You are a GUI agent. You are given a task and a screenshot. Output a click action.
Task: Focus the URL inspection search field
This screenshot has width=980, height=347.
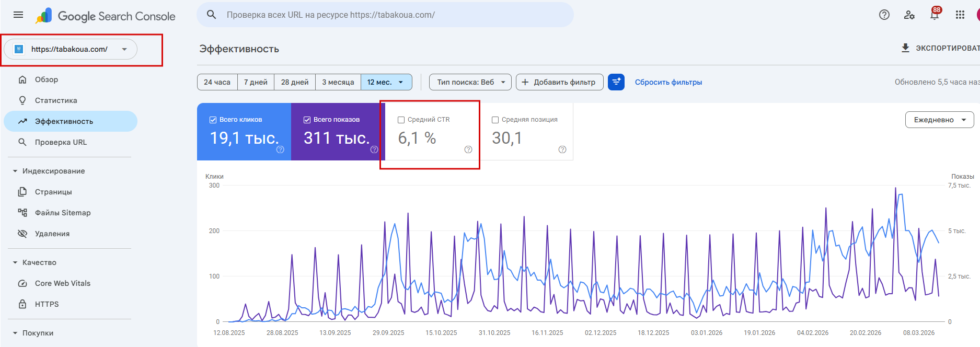coord(385,15)
